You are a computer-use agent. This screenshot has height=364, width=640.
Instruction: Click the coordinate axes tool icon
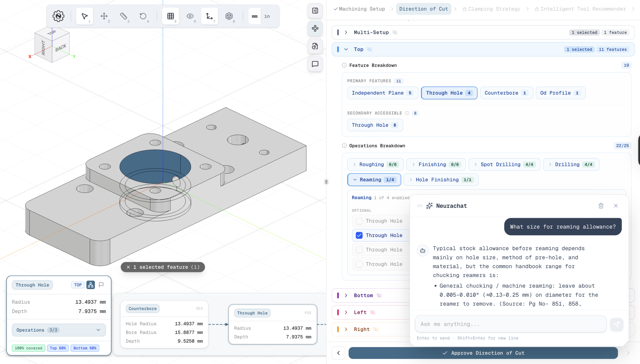click(x=209, y=16)
